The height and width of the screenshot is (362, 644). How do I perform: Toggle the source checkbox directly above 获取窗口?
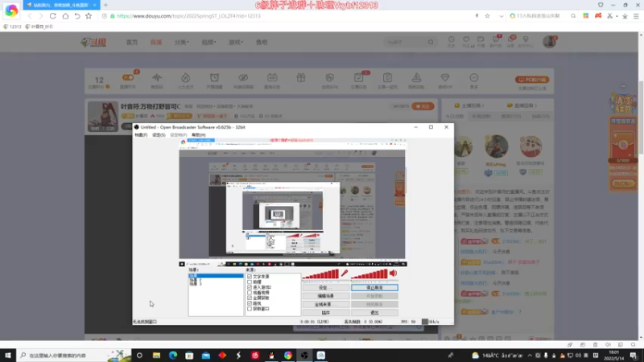(250, 303)
